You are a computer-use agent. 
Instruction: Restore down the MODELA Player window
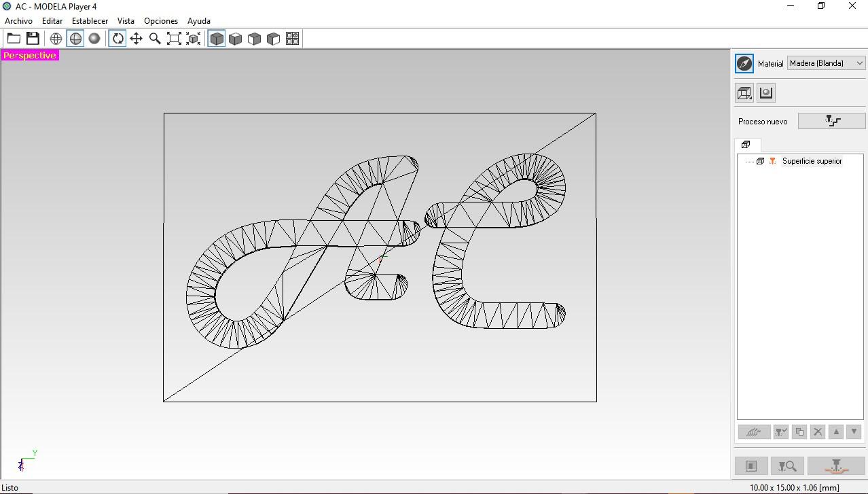coord(821,6)
